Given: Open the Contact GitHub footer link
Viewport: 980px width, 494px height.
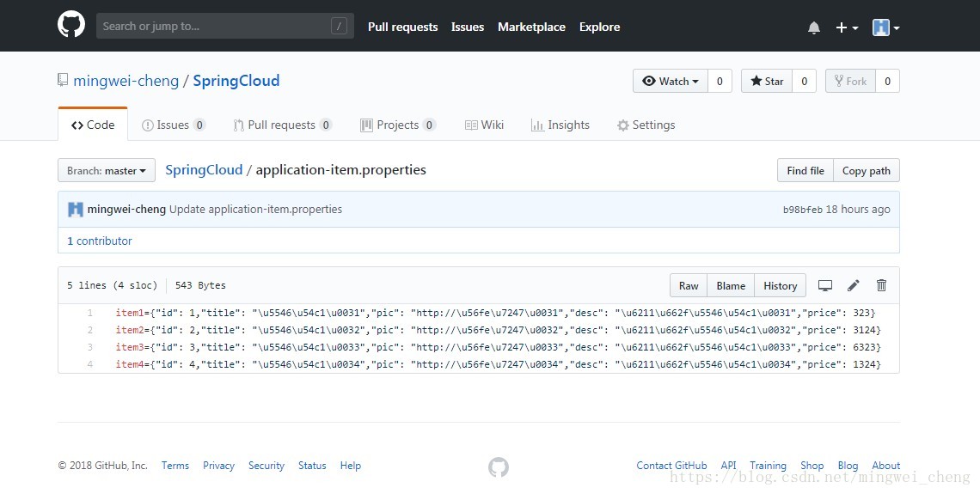Looking at the screenshot, I should [x=671, y=466].
